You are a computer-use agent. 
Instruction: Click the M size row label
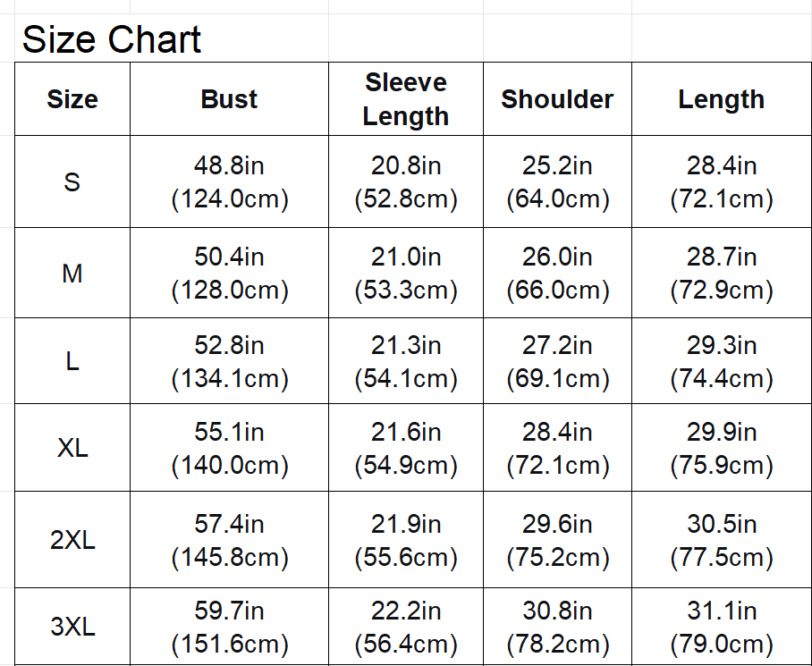(72, 274)
